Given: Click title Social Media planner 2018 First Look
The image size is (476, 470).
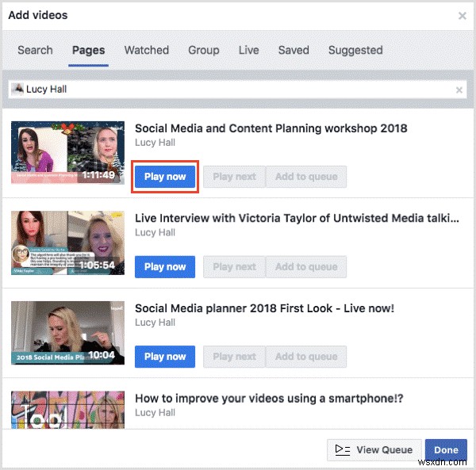Looking at the screenshot, I should coord(264,308).
